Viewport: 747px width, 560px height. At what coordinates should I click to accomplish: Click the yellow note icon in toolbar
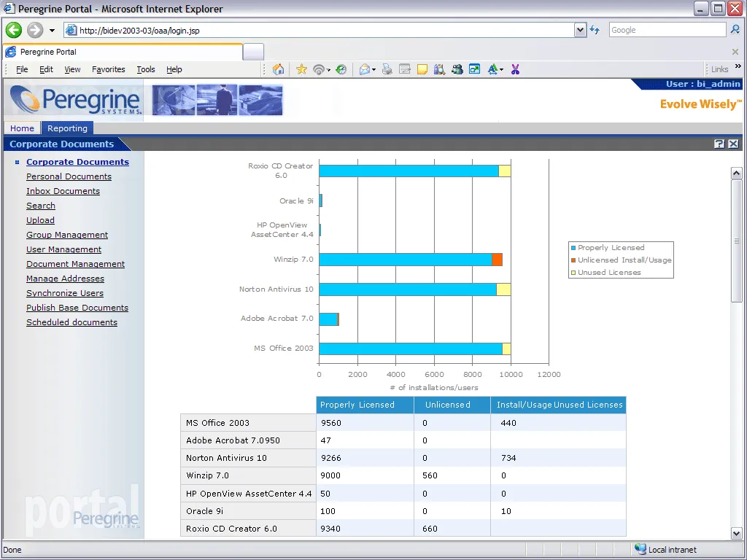click(x=422, y=69)
